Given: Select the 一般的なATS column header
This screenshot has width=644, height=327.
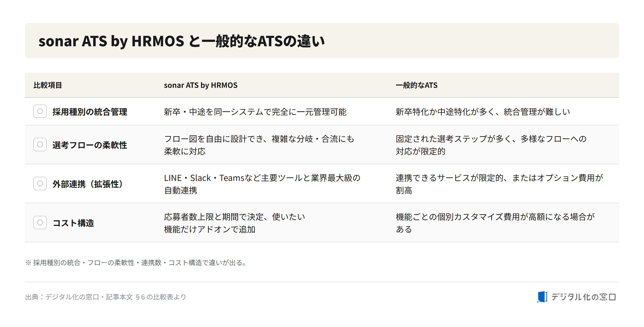Looking at the screenshot, I should point(417,85).
